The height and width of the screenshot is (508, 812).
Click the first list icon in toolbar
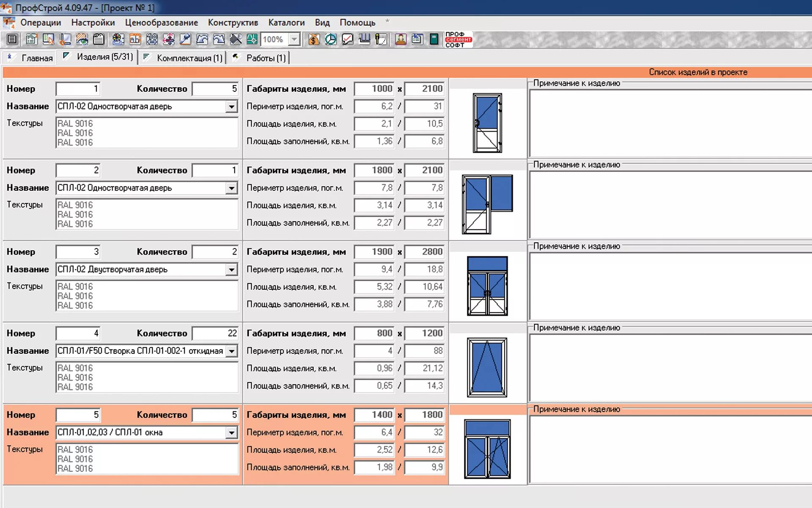coord(12,39)
